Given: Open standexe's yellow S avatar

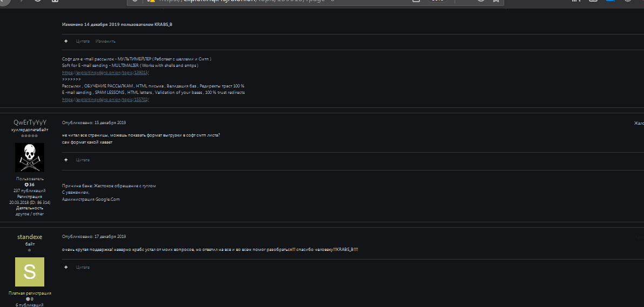Looking at the screenshot, I should (x=30, y=272).
